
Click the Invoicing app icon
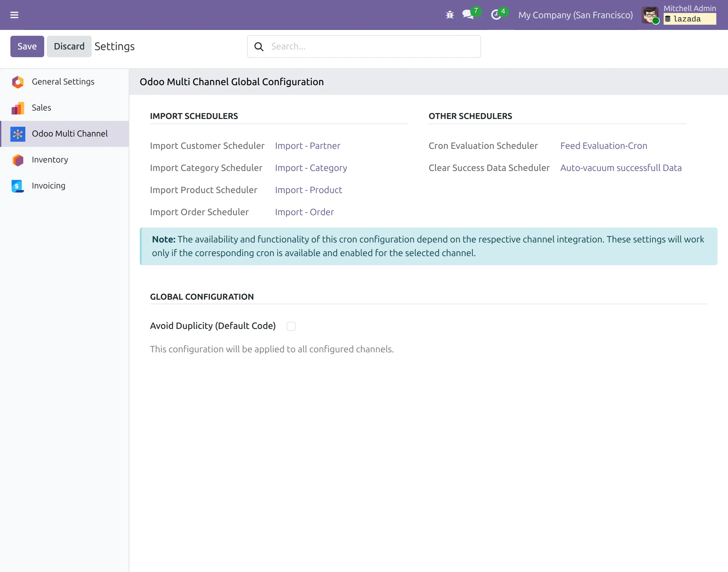click(x=18, y=186)
